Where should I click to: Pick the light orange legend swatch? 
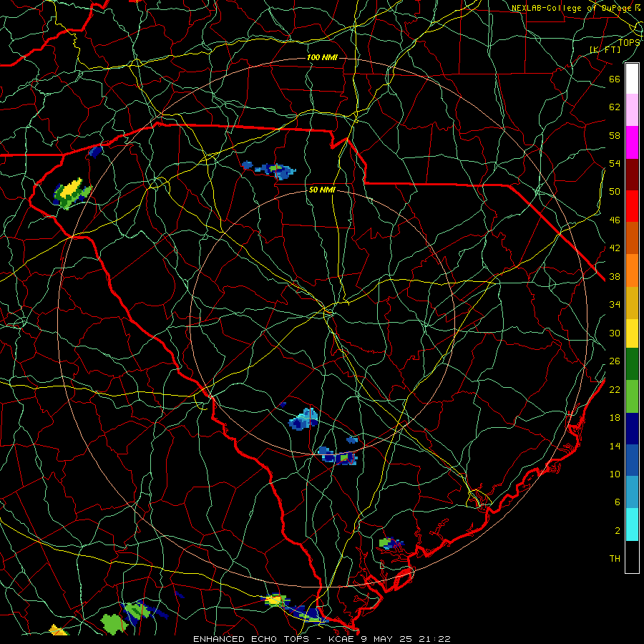[x=632, y=270]
